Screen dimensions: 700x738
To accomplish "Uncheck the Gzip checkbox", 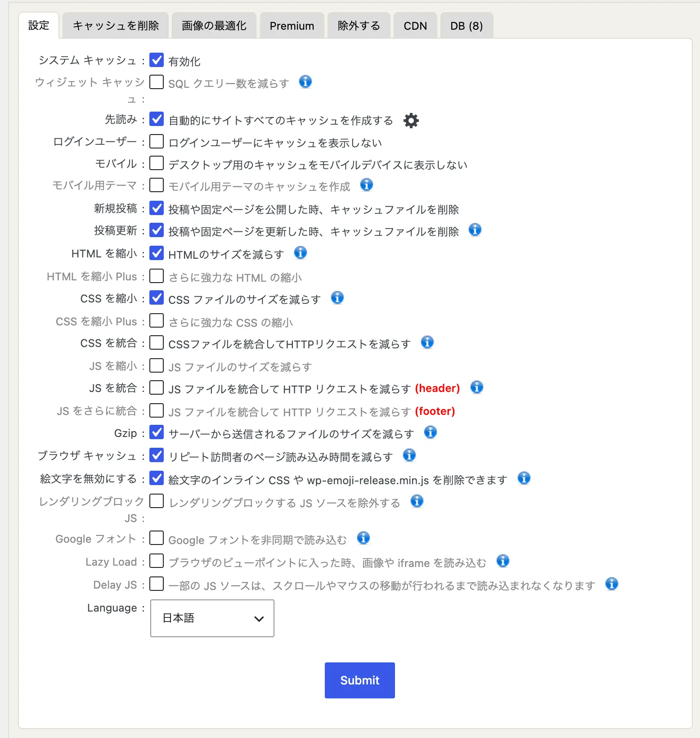I will click(x=157, y=432).
